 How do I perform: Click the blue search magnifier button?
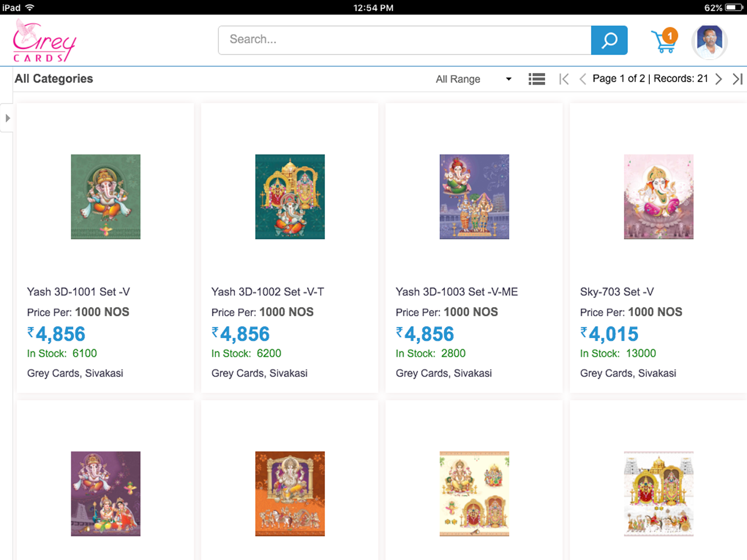pos(609,40)
